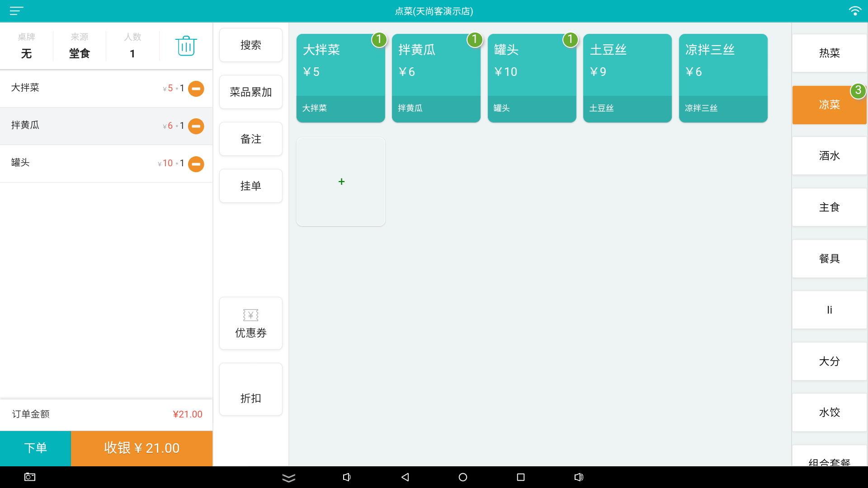The height and width of the screenshot is (488, 868).
Task: Tap the hide navigation bar chevron icon
Action: 289,478
